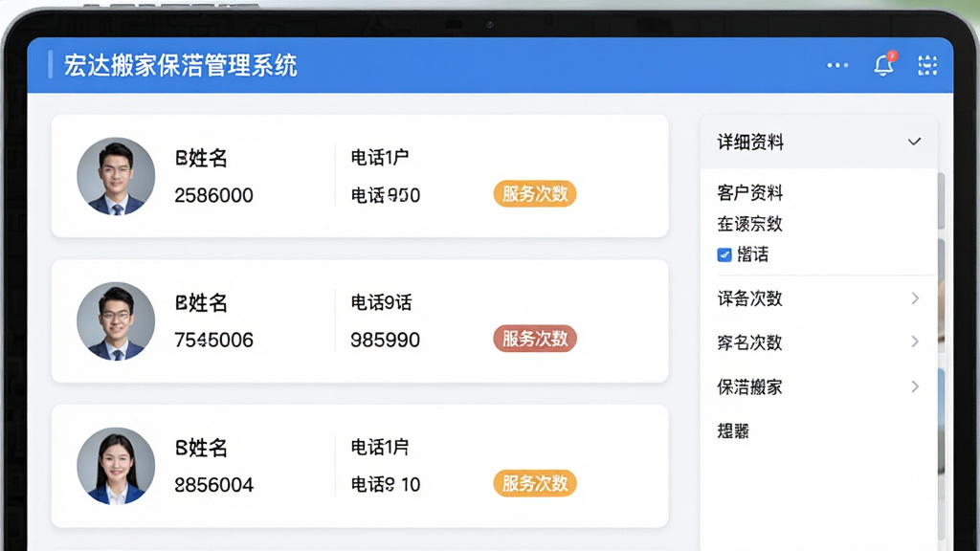Expand the 诨备次数 row arrow
Image resolution: width=980 pixels, height=551 pixels.
(915, 298)
